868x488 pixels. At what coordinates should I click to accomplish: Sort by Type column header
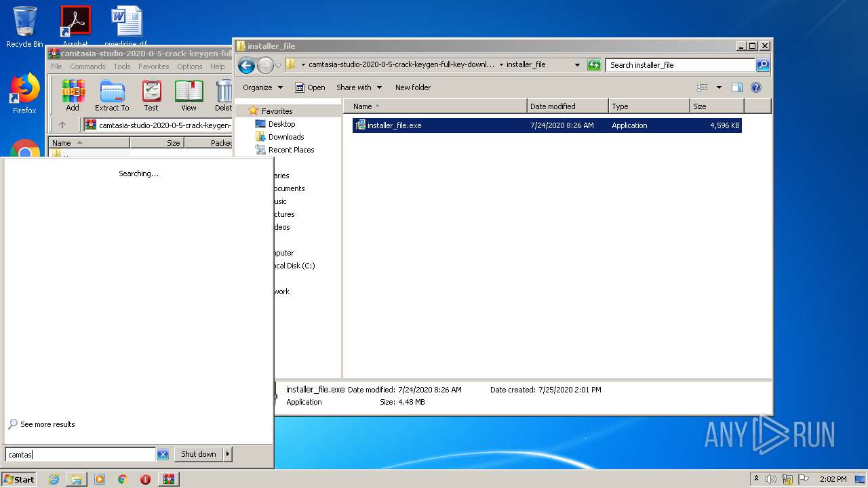(x=649, y=106)
